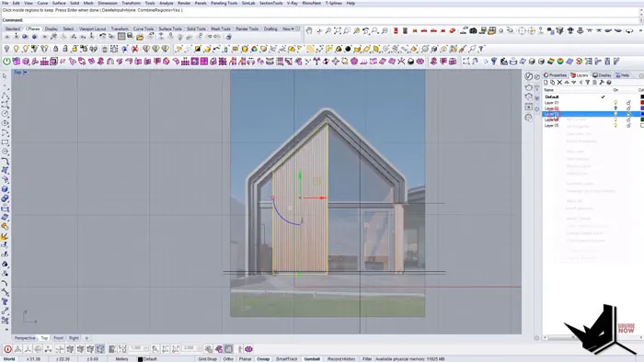Open the V-Ray menu
The width and height of the screenshot is (644, 362).
[292, 3]
